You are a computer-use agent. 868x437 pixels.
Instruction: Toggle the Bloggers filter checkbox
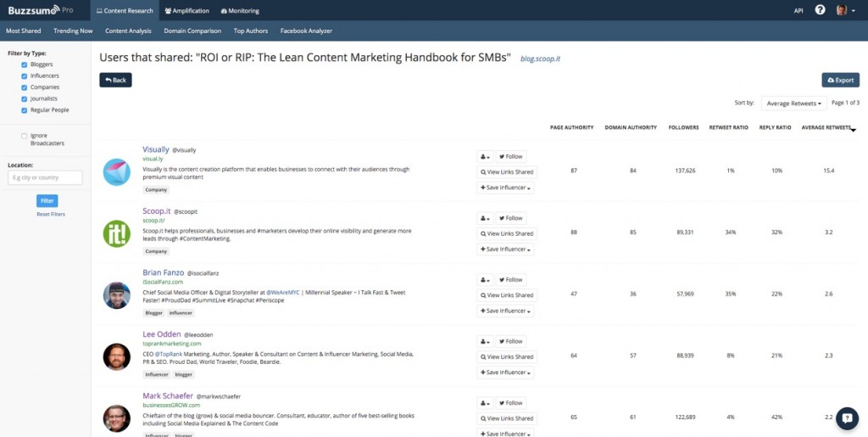pos(24,64)
